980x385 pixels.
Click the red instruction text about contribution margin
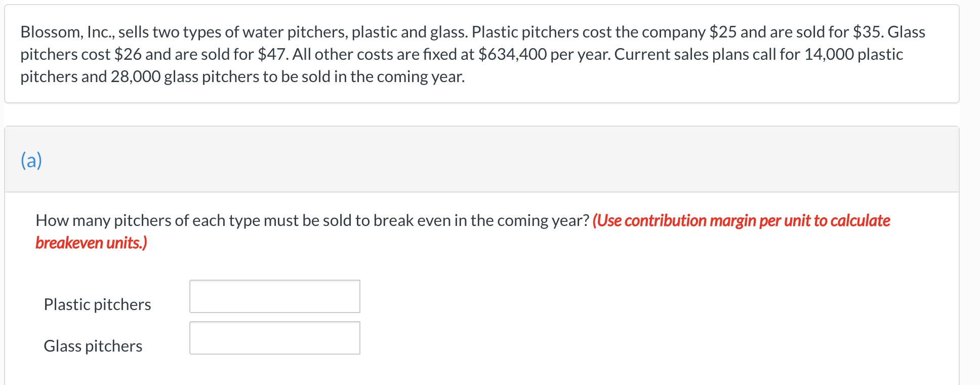[x=742, y=221]
